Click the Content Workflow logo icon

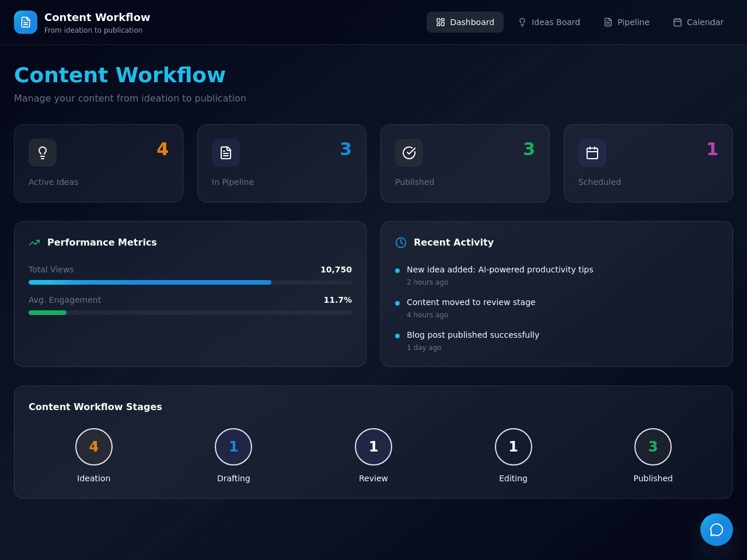[x=26, y=22]
